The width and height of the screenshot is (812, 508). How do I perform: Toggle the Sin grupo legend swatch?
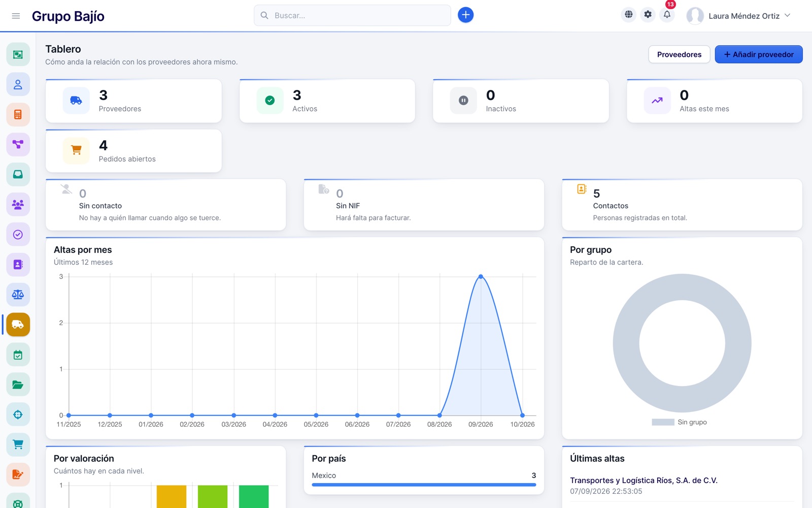point(663,422)
